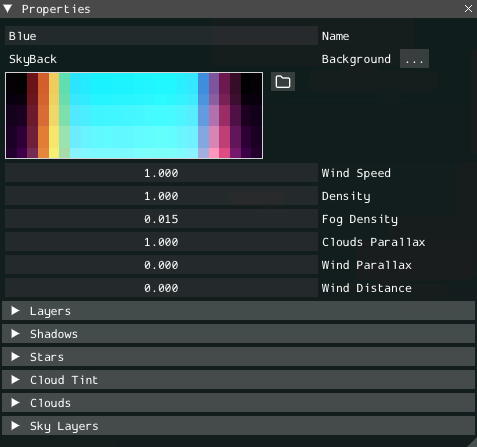Expand the Cloud Tint section
The image size is (477, 447).
click(238, 380)
